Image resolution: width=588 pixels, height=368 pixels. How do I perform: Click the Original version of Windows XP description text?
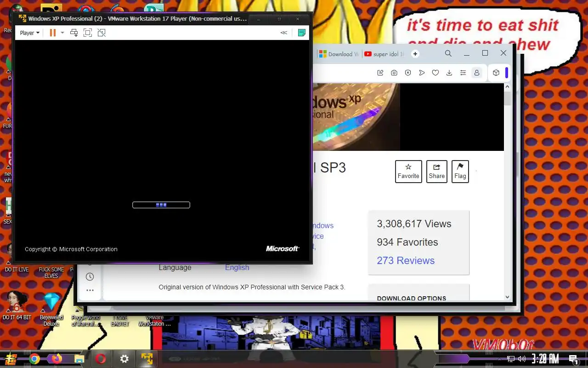tap(252, 287)
